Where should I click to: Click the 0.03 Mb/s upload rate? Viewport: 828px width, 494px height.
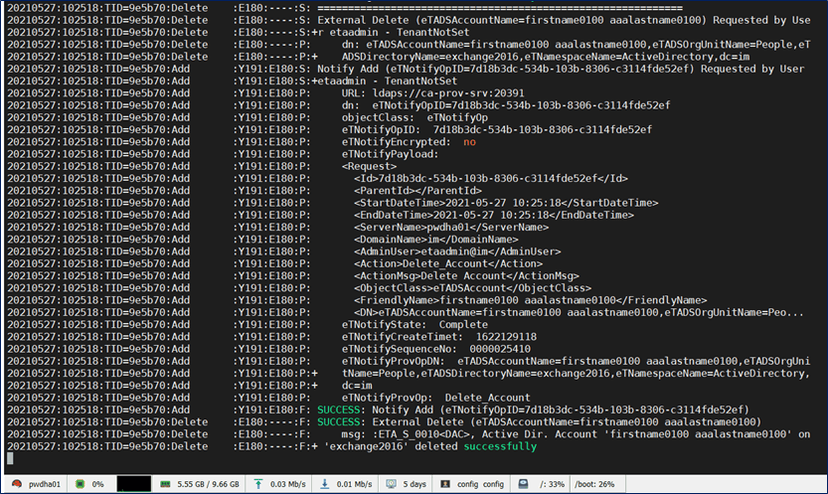pyautogui.click(x=294, y=484)
